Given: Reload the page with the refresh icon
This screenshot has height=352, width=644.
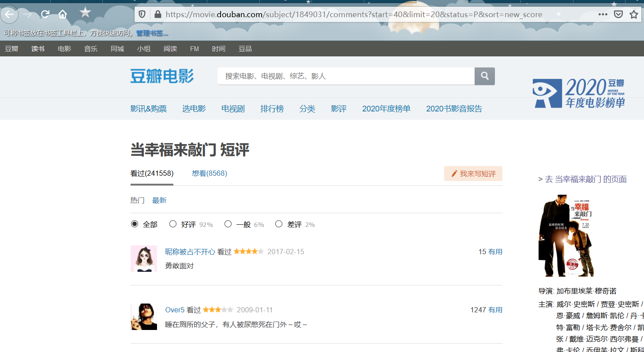Looking at the screenshot, I should [x=45, y=14].
